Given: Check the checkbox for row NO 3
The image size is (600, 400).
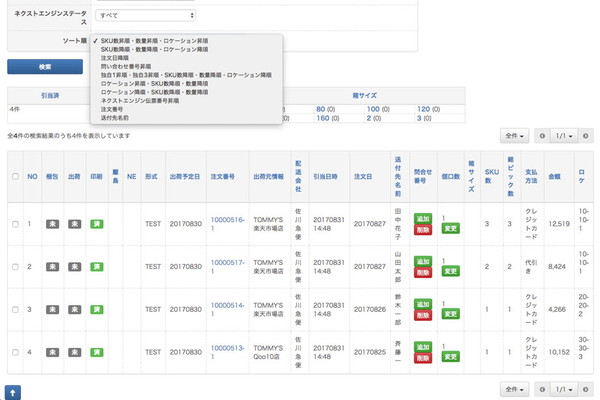Looking at the screenshot, I should coord(15,310).
